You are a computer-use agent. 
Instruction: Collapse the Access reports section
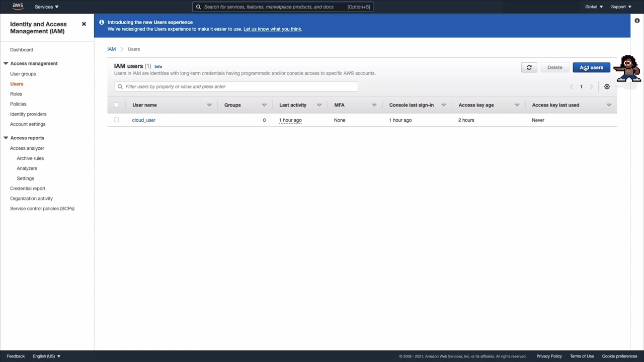[6, 138]
